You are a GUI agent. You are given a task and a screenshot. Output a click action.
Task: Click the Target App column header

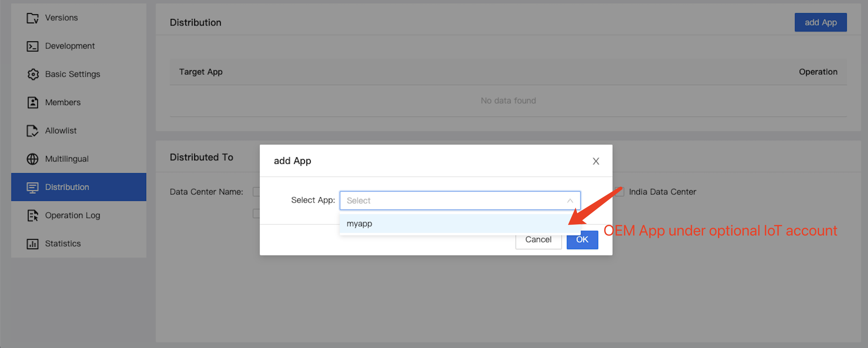pos(201,72)
